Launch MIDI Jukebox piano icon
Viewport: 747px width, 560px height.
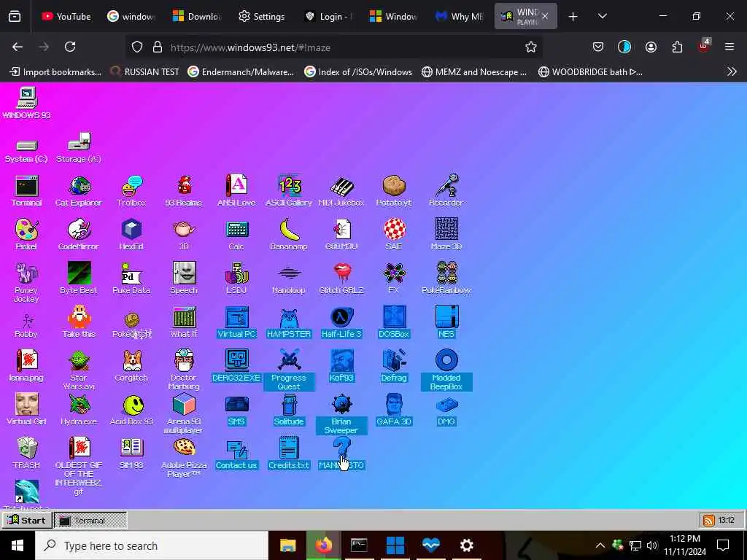point(341,192)
